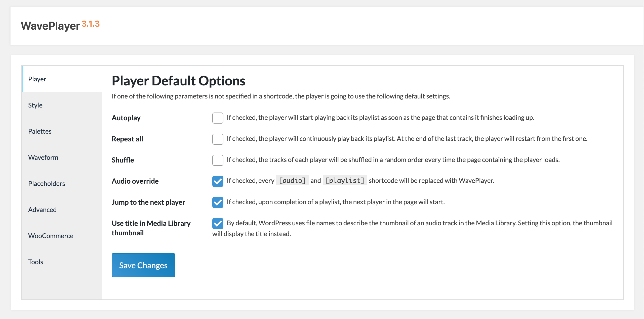Click the Player Default Options heading
The width and height of the screenshot is (644, 319).
178,81
